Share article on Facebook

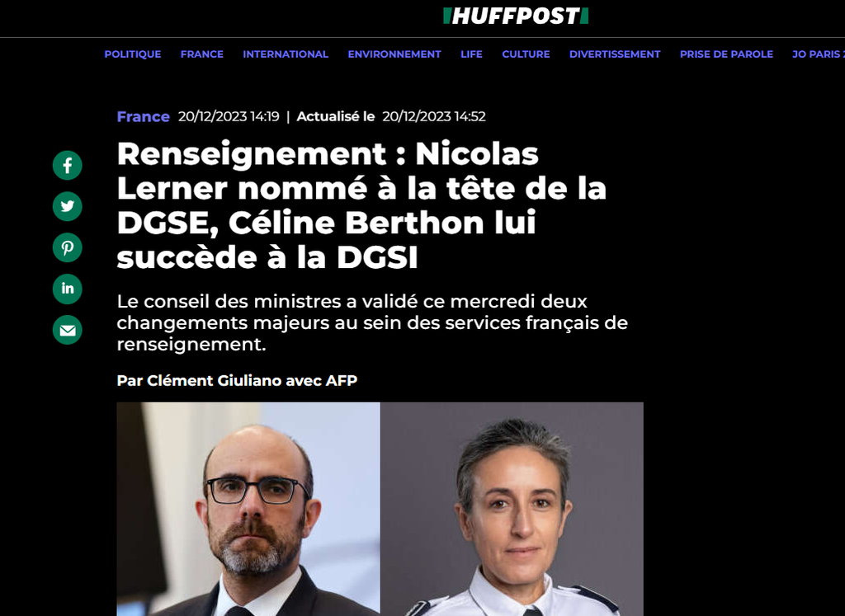point(68,165)
